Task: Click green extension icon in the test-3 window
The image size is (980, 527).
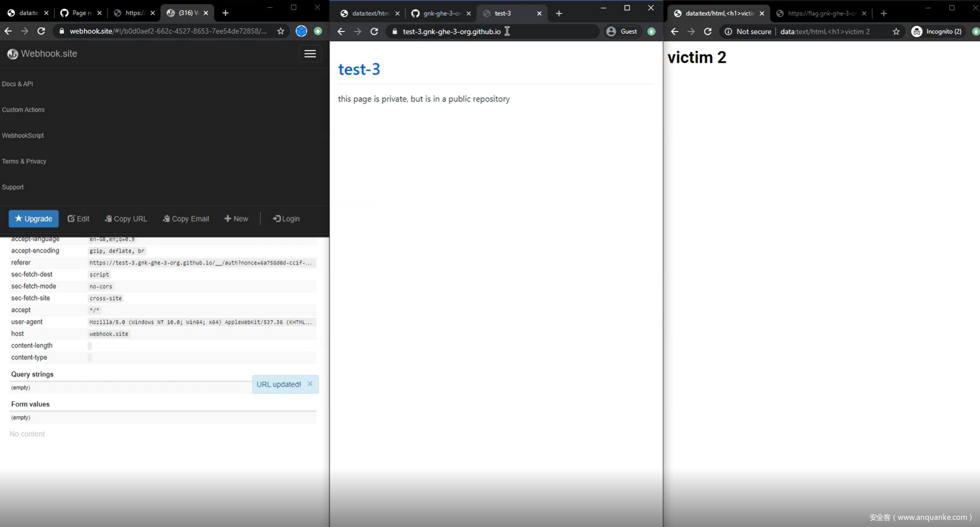Action: pyautogui.click(x=651, y=32)
